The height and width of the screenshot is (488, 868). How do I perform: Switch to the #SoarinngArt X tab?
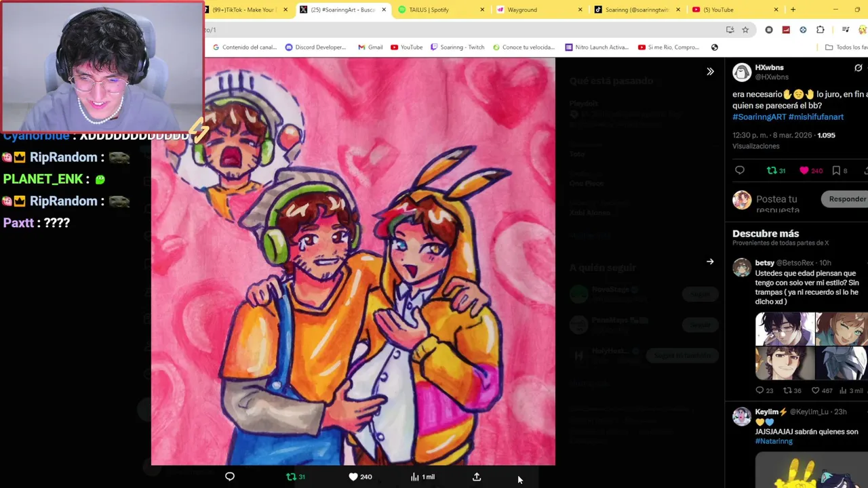(x=342, y=9)
